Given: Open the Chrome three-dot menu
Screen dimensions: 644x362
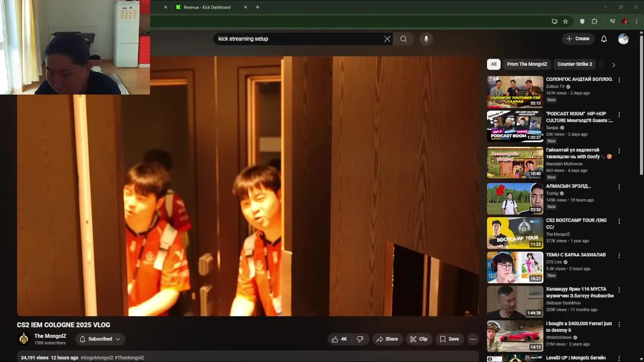Looking at the screenshot, I should click(637, 22).
